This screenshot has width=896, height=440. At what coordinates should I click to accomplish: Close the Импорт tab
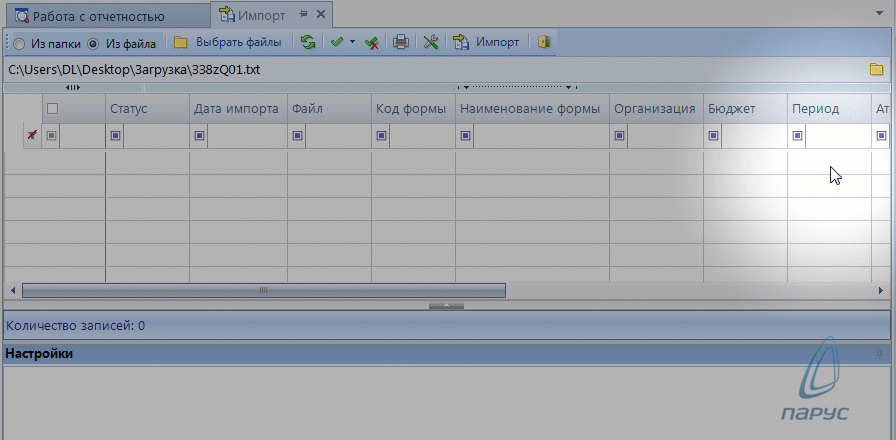click(321, 15)
